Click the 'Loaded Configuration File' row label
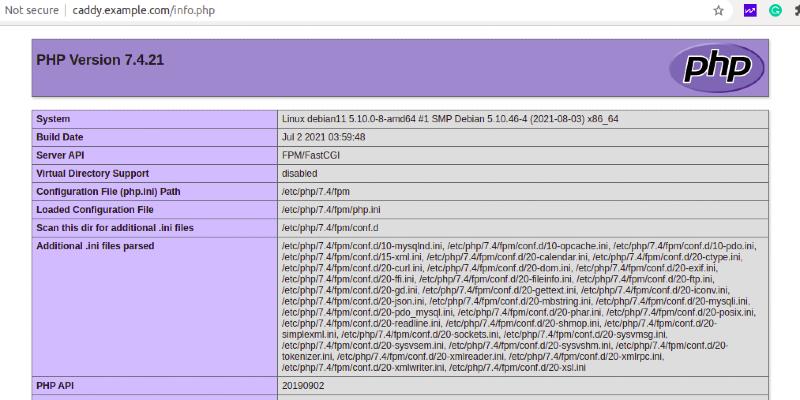 point(95,209)
